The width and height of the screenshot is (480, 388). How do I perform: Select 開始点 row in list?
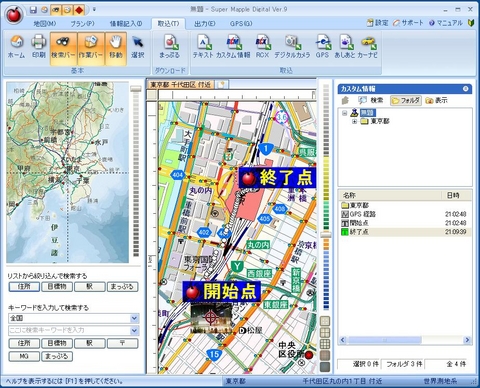coord(404,223)
